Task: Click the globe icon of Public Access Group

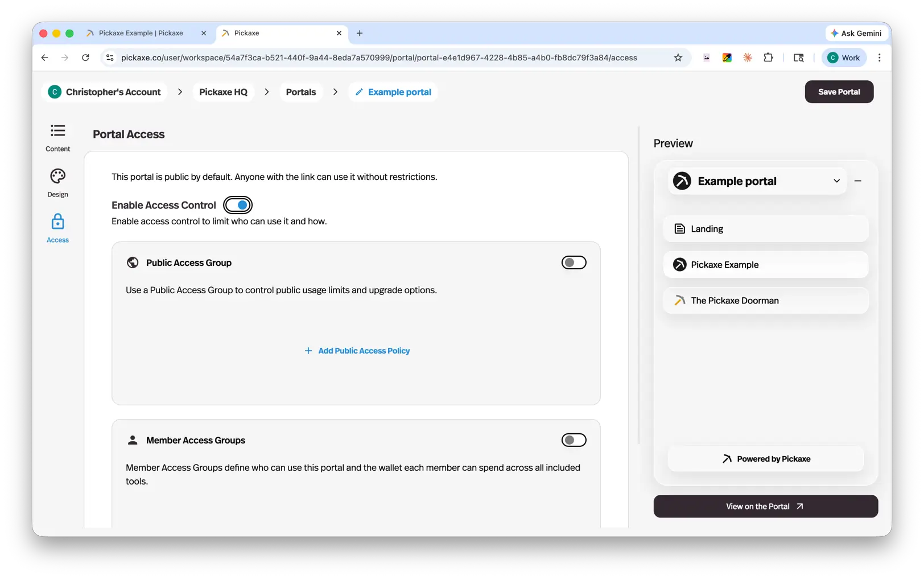Action: [x=133, y=262]
